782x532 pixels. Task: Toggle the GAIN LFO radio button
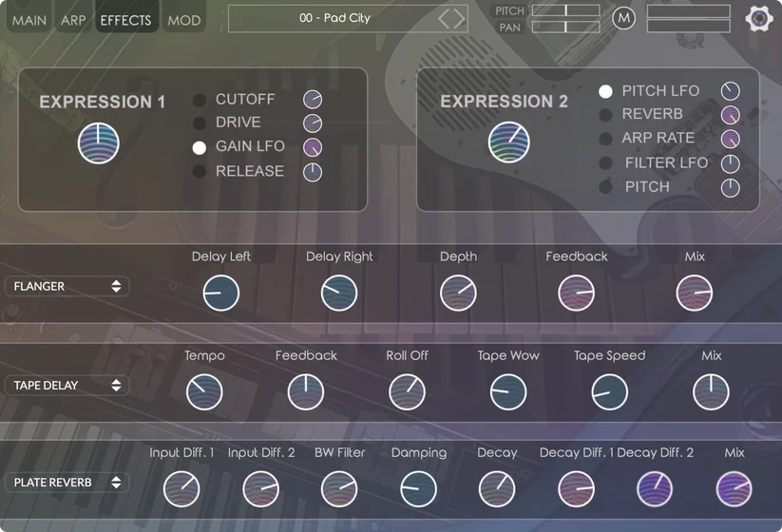click(200, 147)
